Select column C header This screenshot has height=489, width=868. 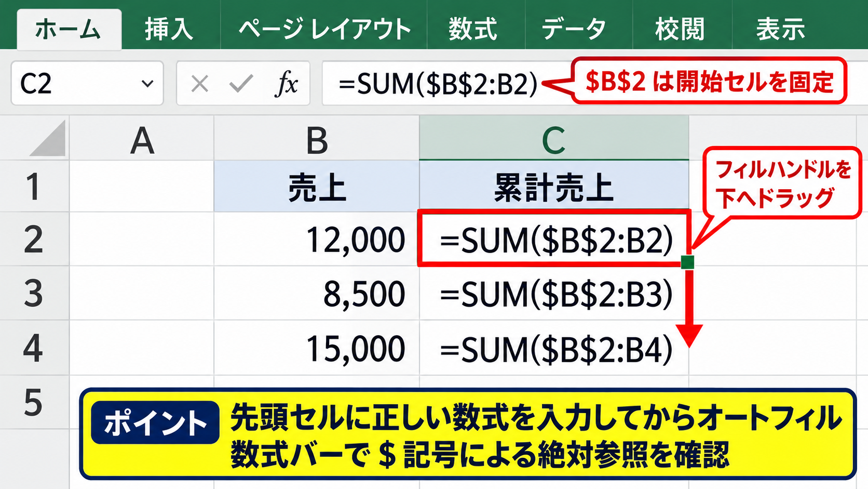554,138
